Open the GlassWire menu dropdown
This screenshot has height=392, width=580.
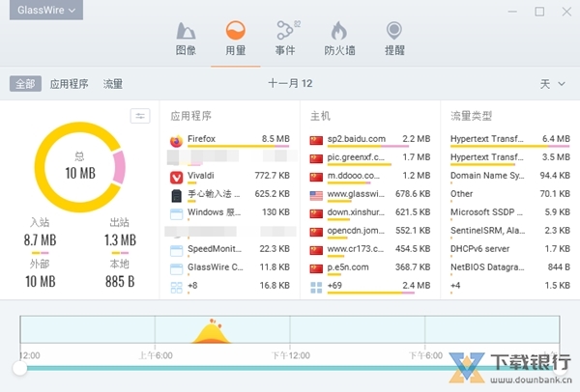coord(46,10)
